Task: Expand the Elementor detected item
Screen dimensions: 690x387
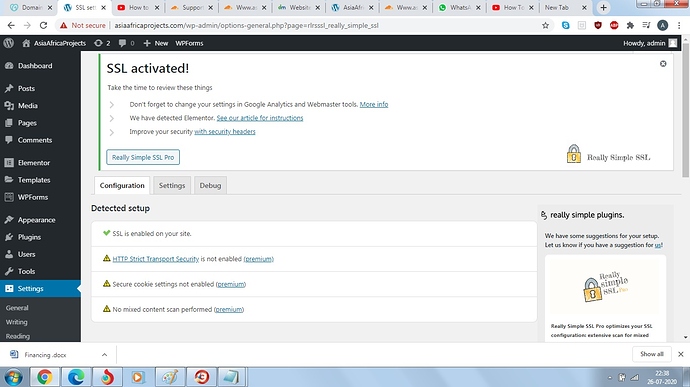Action: coord(112,118)
